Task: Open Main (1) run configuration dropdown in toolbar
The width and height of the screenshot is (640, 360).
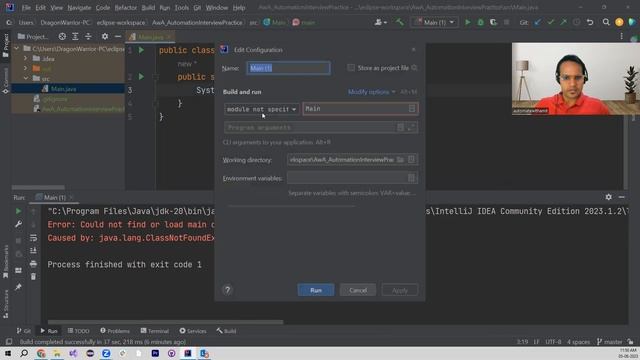Action: 434,22
